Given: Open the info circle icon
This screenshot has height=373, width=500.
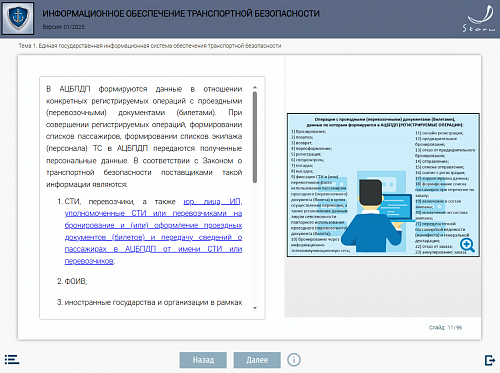Looking at the screenshot, I should point(294,360).
